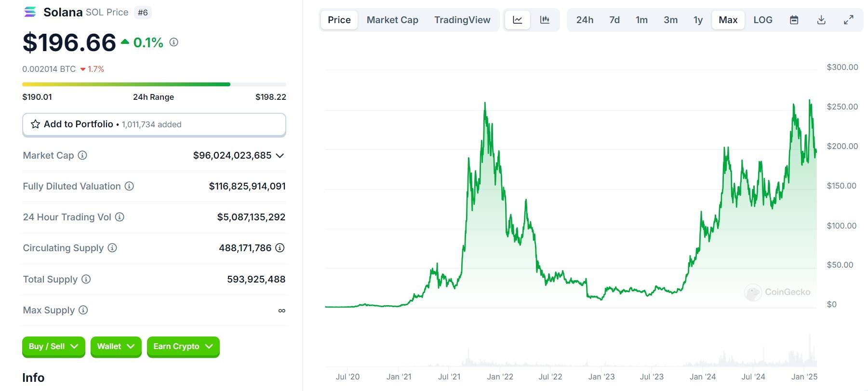Screen dimensions: 868x391
Task: Show Fully Diluted Valuation info icon
Action: [x=129, y=186]
